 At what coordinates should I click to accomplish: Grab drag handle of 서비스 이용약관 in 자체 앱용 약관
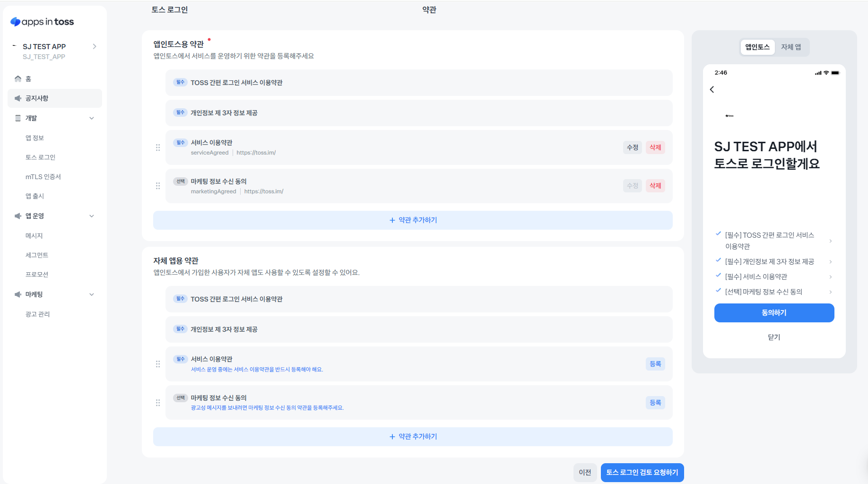coord(158,364)
